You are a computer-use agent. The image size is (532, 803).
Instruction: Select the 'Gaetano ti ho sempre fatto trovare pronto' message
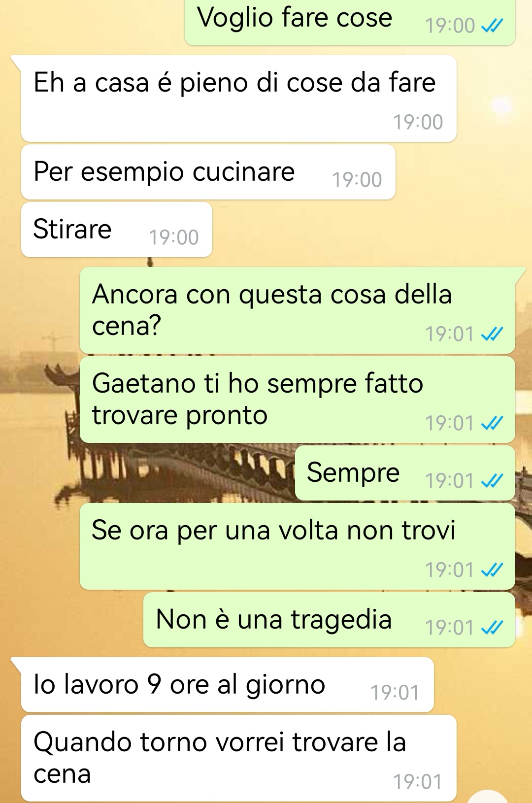[298, 400]
